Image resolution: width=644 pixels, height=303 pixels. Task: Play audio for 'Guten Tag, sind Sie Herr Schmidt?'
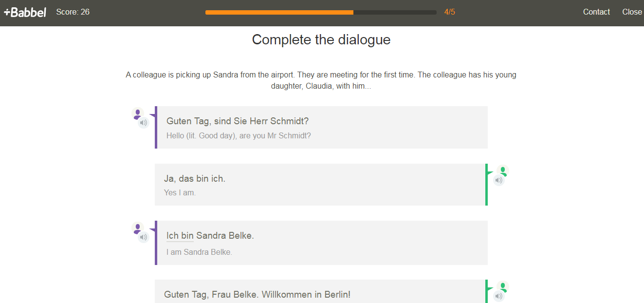pyautogui.click(x=144, y=123)
